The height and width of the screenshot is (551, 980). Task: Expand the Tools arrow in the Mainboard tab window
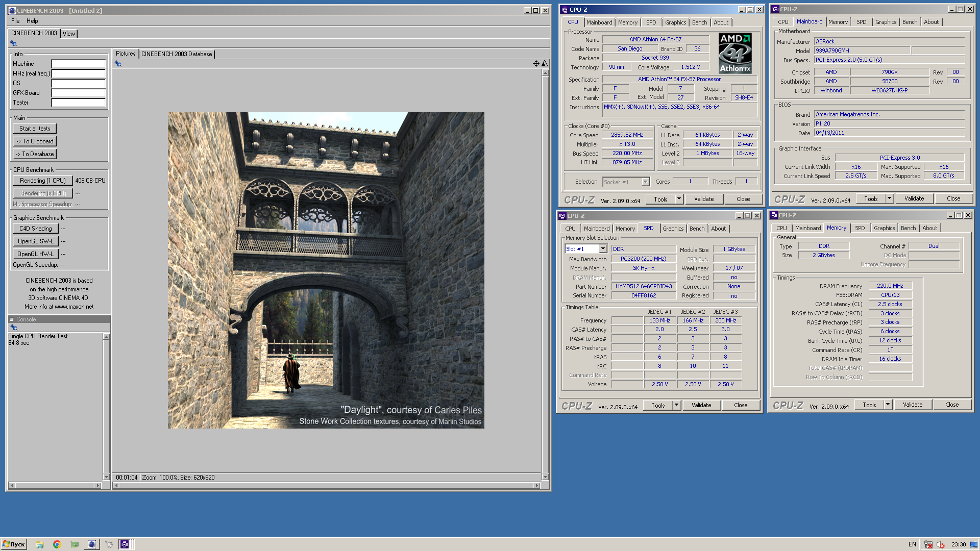coord(889,198)
